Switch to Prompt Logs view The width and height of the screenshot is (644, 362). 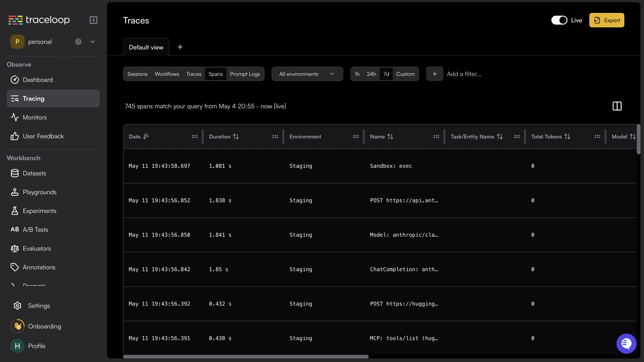pos(245,74)
